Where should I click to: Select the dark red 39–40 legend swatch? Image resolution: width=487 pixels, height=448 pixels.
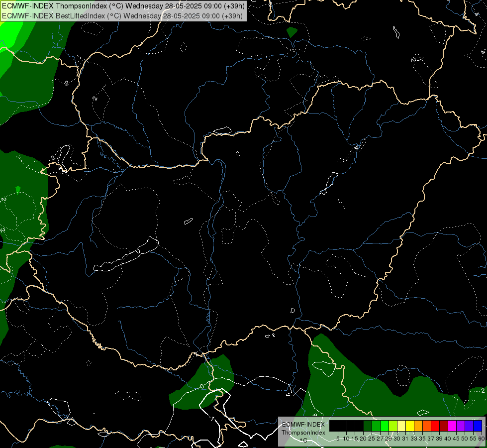(444, 426)
